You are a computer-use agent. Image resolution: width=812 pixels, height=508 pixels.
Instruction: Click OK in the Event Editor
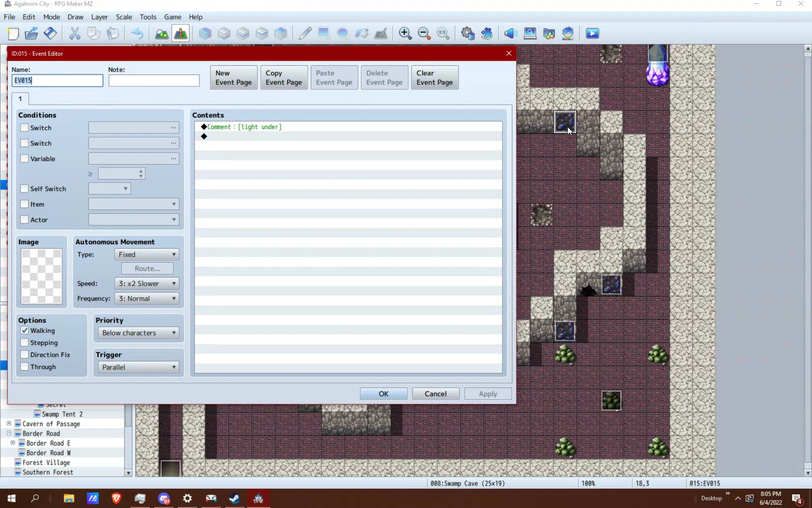pyautogui.click(x=383, y=393)
